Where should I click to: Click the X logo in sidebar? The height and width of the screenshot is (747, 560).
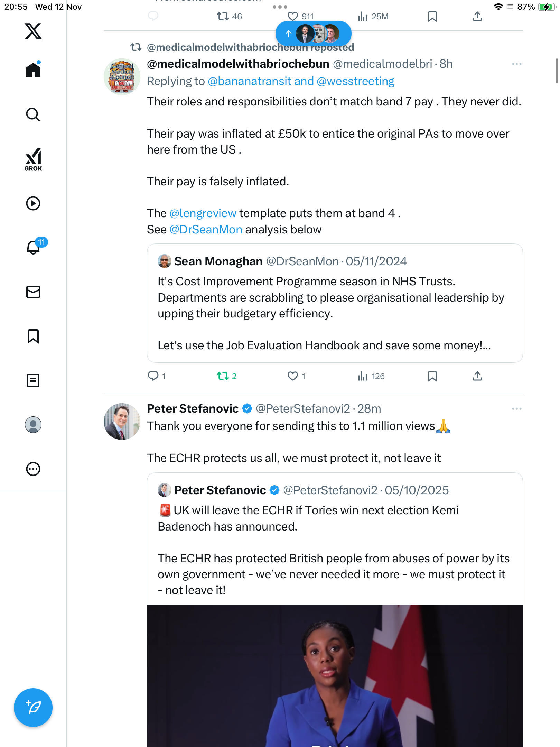33,31
